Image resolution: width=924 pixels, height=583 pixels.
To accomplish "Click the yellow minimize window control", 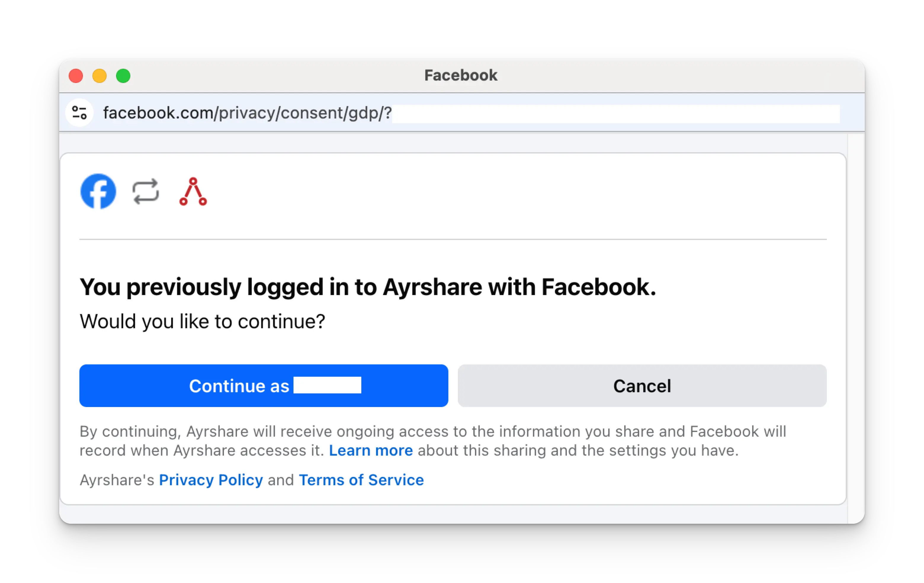I will 100,76.
